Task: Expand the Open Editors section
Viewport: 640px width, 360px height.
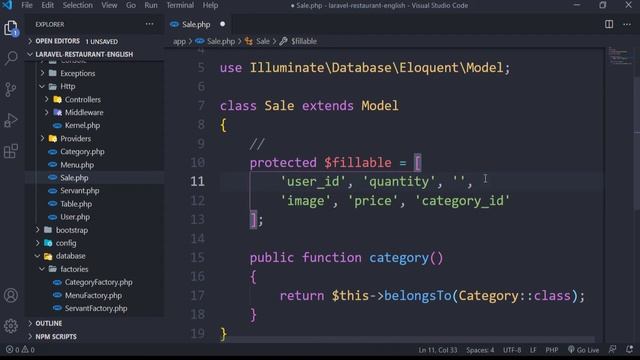Action: point(95,41)
